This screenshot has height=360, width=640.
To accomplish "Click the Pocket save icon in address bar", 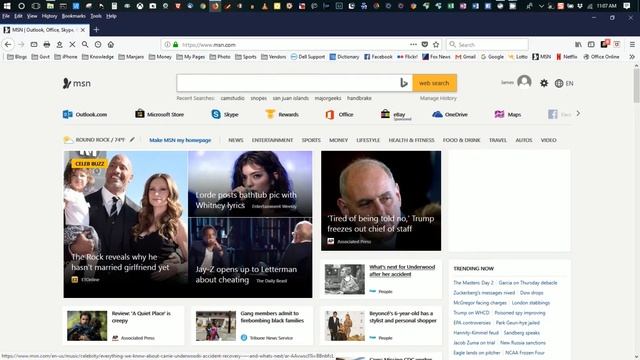I will pyautogui.click(x=425, y=44).
